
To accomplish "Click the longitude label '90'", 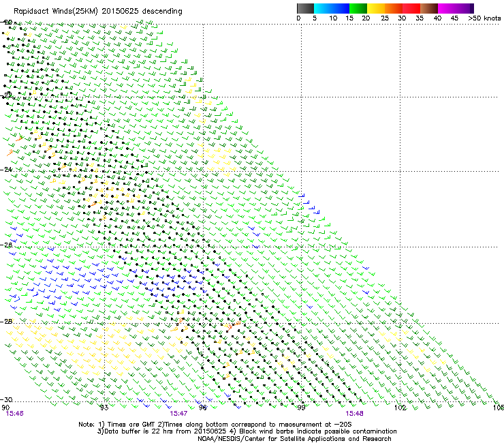I will tap(5, 408).
